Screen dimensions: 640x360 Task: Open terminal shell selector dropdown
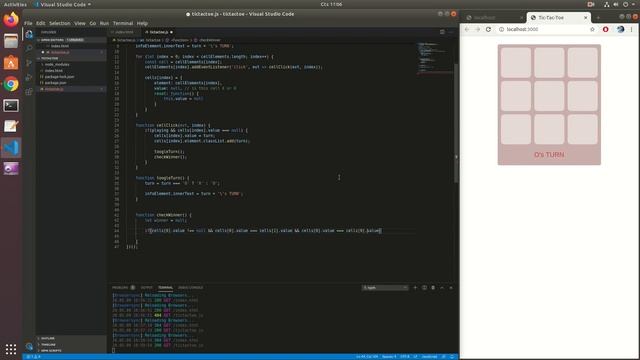385,288
